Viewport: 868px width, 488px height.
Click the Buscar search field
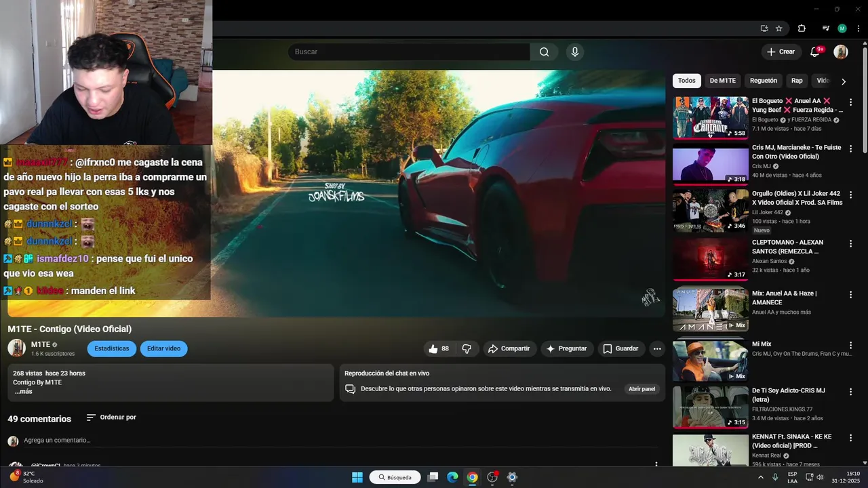[x=409, y=52]
